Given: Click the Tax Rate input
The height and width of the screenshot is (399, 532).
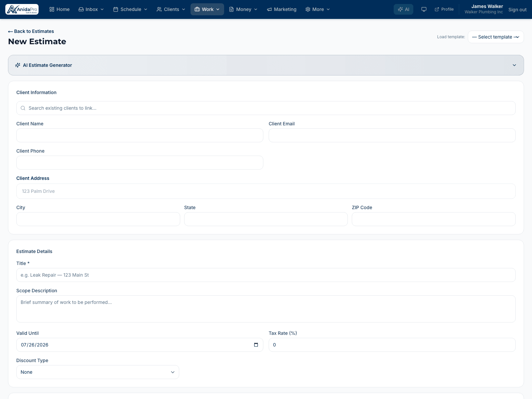Looking at the screenshot, I should pyautogui.click(x=392, y=345).
